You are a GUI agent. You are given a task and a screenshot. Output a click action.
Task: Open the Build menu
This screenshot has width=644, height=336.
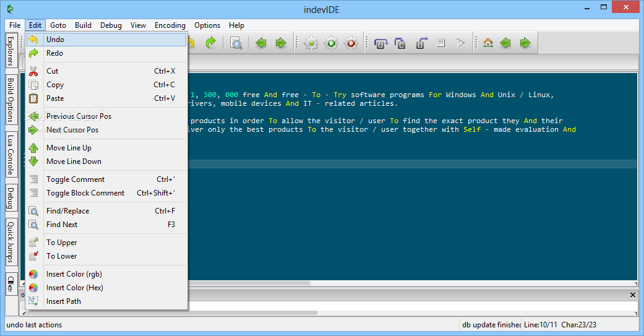coord(83,25)
